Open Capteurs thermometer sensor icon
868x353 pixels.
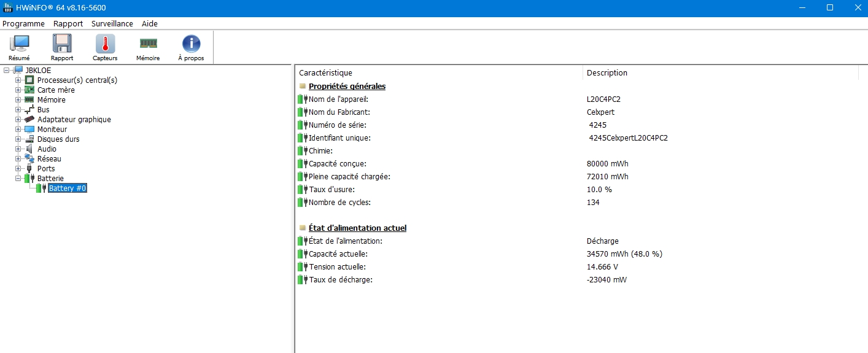coord(105,44)
